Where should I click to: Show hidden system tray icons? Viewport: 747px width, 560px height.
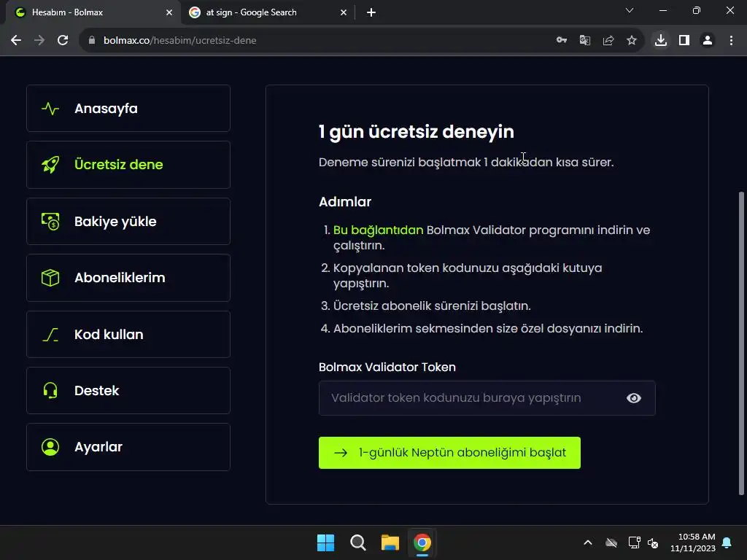click(587, 542)
